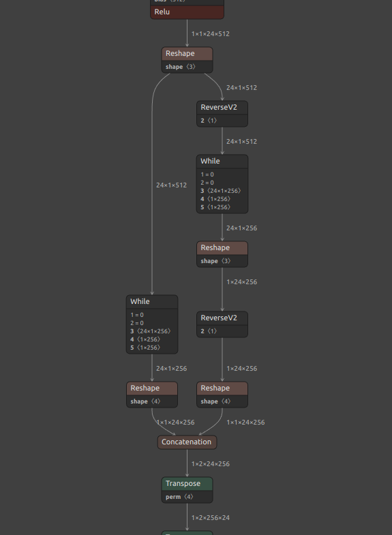Click shape ⟨3⟩ attribute of top Reshape
Viewport: 392px width, 535px height.
click(181, 67)
